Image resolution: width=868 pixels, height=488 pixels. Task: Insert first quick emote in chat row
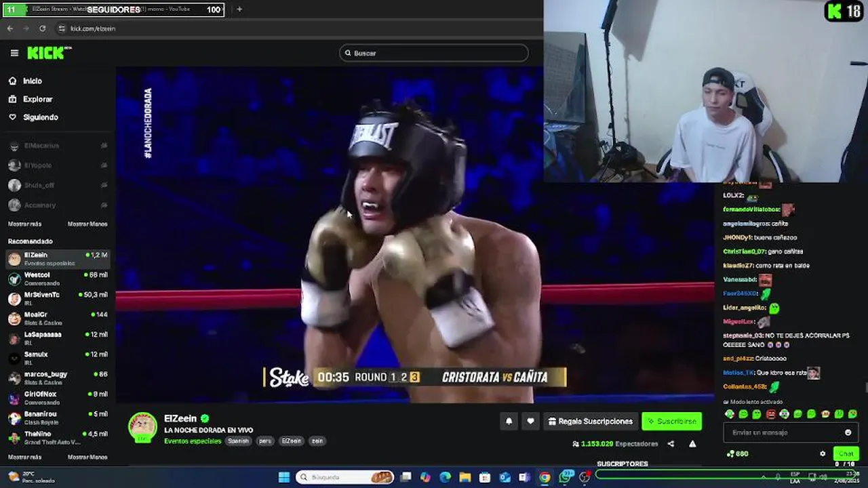pyautogui.click(x=730, y=413)
